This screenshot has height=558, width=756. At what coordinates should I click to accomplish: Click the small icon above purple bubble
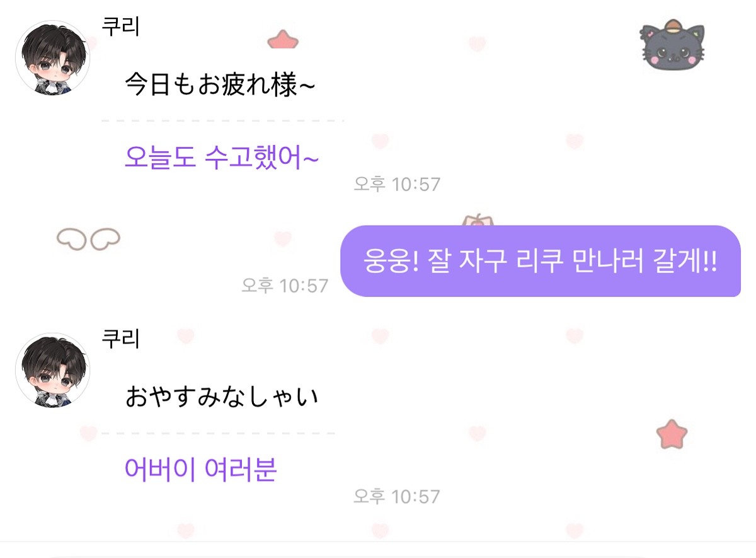477,220
